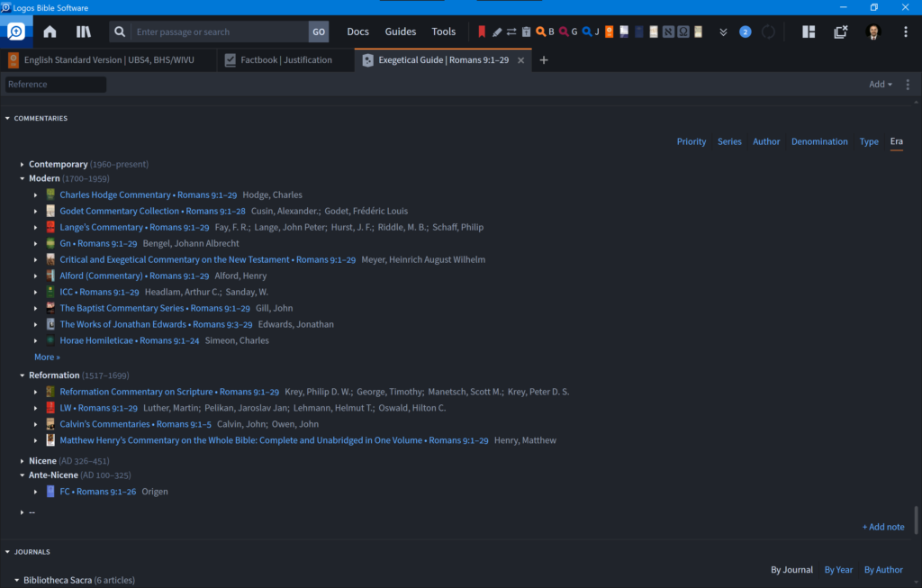The height and width of the screenshot is (588, 922).
Task: Open the Add dropdown in guide
Action: click(x=881, y=84)
